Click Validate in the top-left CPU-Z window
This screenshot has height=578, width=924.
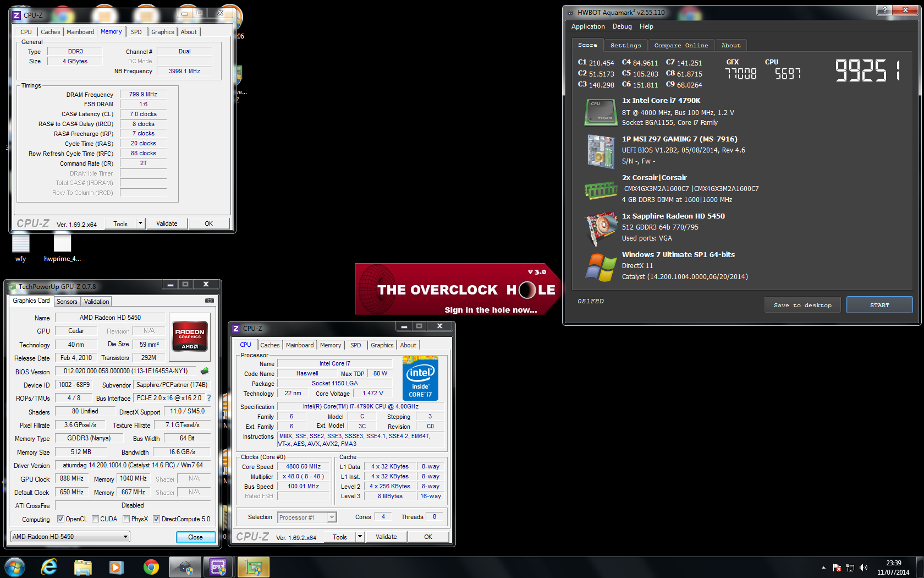click(x=167, y=223)
